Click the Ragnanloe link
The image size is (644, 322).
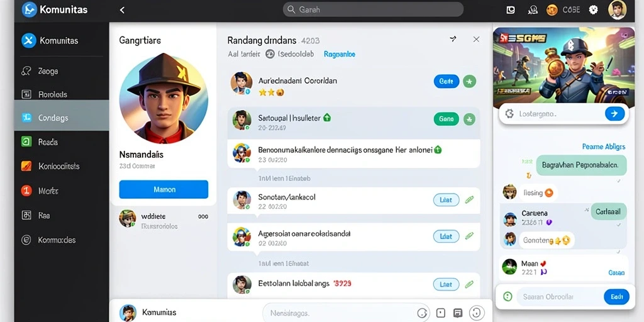pyautogui.click(x=339, y=54)
